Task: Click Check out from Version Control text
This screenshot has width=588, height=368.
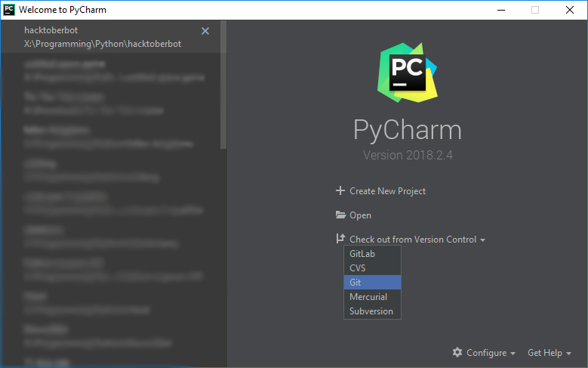Action: (x=413, y=240)
